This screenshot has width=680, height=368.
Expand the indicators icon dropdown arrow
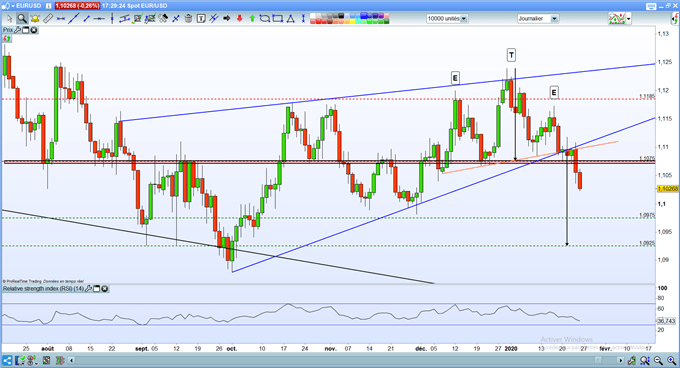pos(628,19)
